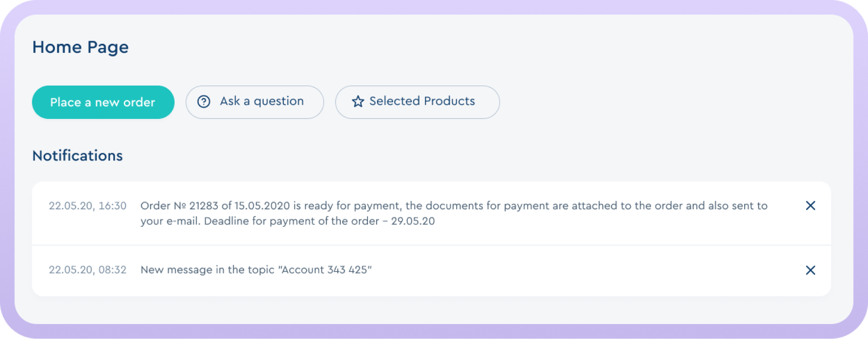The width and height of the screenshot is (868, 339).
Task: Dismiss the order payment notification
Action: pos(810,206)
